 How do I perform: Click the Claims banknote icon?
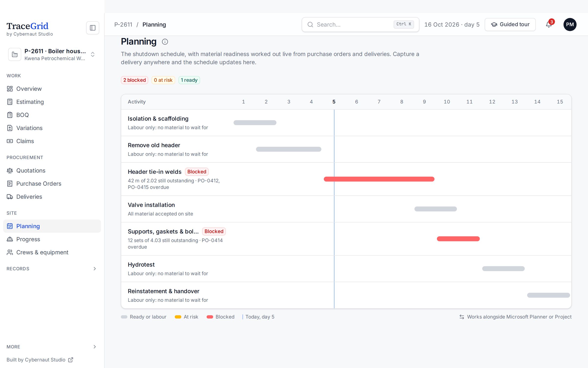tap(10, 141)
